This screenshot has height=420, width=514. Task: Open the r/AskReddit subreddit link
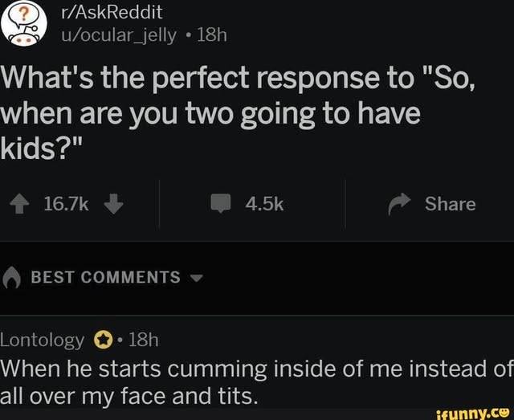click(x=110, y=12)
